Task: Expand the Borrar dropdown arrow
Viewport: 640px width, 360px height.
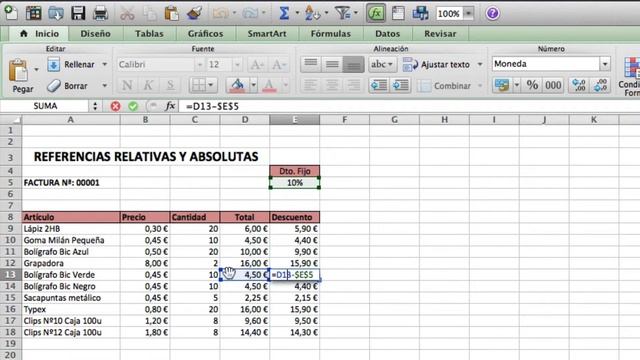Action: click(104, 86)
